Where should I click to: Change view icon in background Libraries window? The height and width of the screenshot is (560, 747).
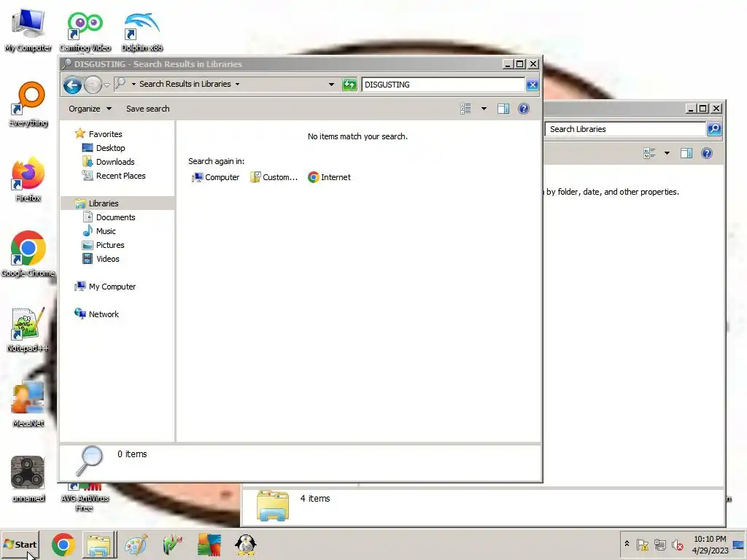(x=649, y=153)
